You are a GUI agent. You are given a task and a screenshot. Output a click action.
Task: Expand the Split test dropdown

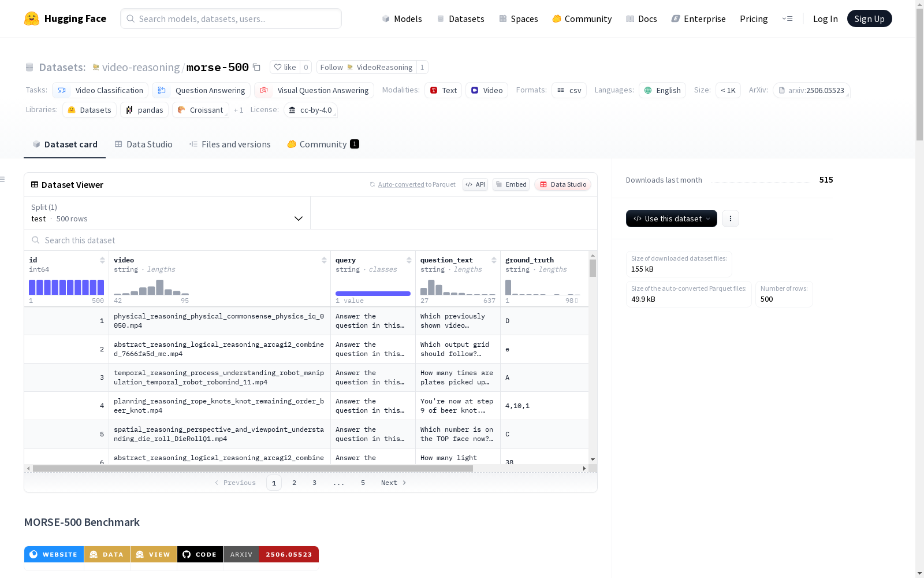[x=167, y=213]
